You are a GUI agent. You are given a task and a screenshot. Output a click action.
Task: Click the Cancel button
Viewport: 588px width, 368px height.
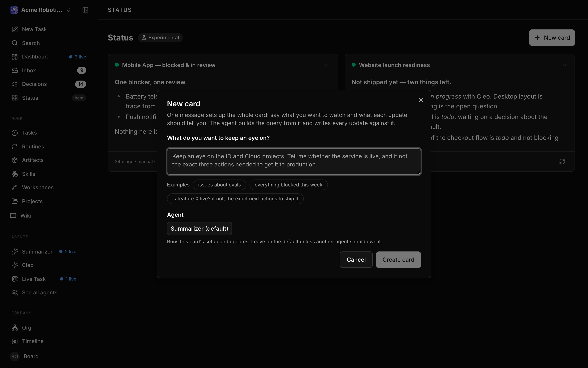[356, 260]
